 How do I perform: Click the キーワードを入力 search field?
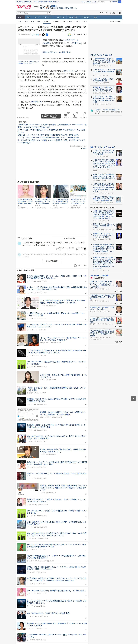point(32,13)
